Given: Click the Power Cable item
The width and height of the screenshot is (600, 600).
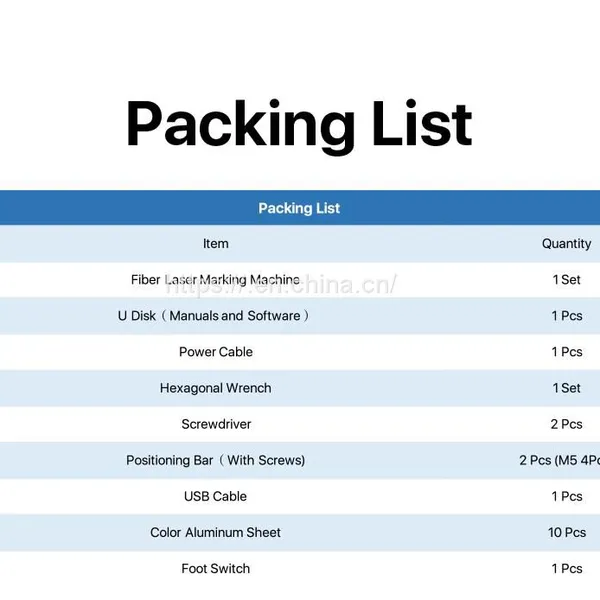Looking at the screenshot, I should (x=216, y=352).
